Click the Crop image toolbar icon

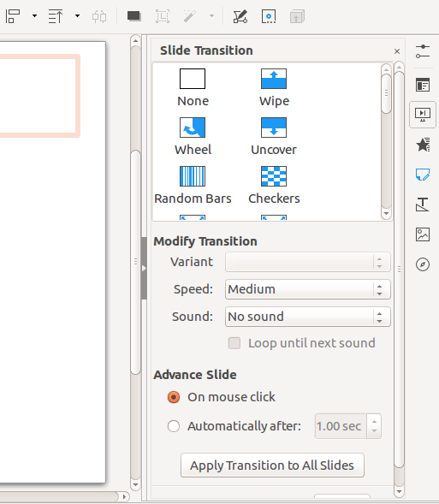click(x=163, y=16)
